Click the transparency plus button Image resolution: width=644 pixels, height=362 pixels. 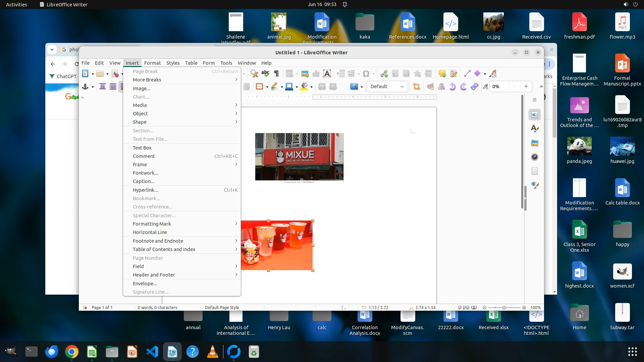[526, 86]
